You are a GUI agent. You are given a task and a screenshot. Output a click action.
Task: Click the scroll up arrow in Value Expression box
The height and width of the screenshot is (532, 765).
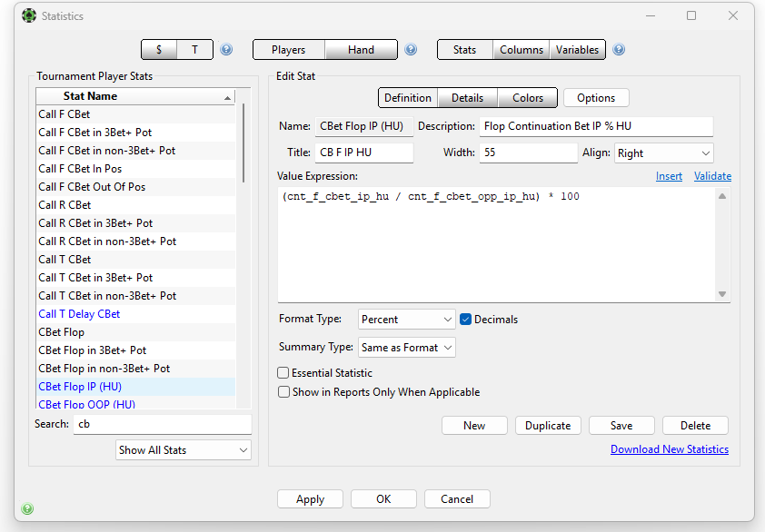tap(722, 196)
